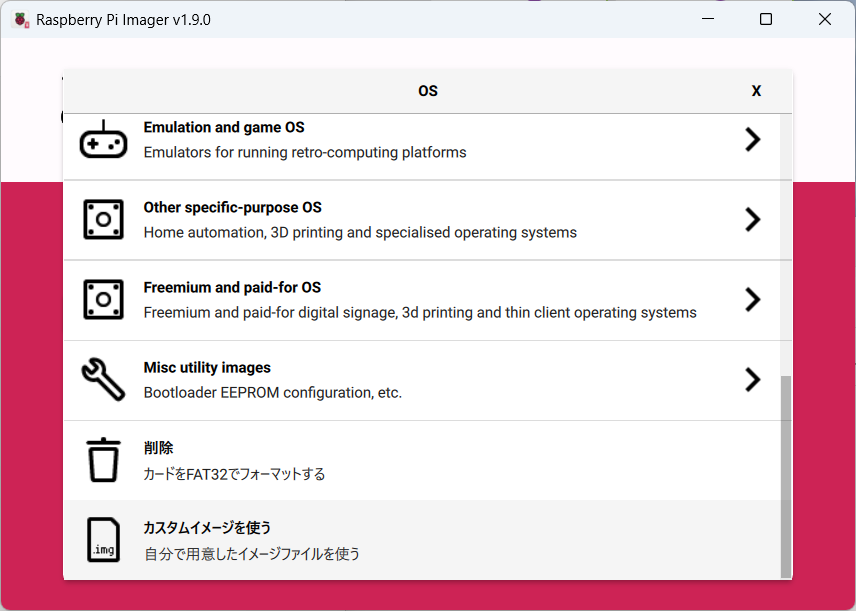Image resolution: width=856 pixels, height=611 pixels.
Task: Open the Misc utility images category
Action: point(422,381)
